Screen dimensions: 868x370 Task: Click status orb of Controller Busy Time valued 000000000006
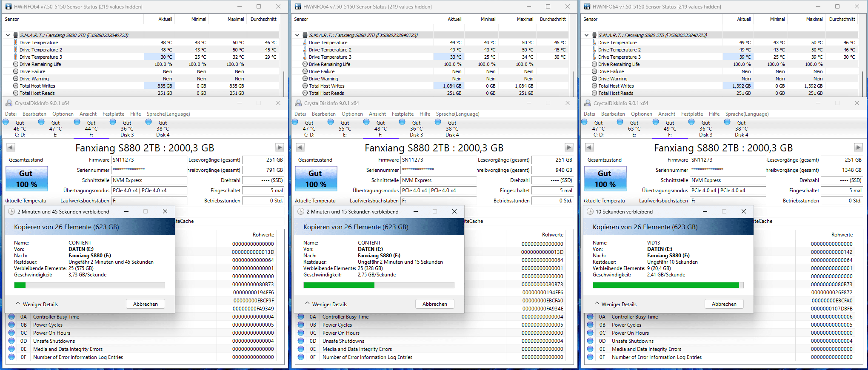[x=590, y=316]
